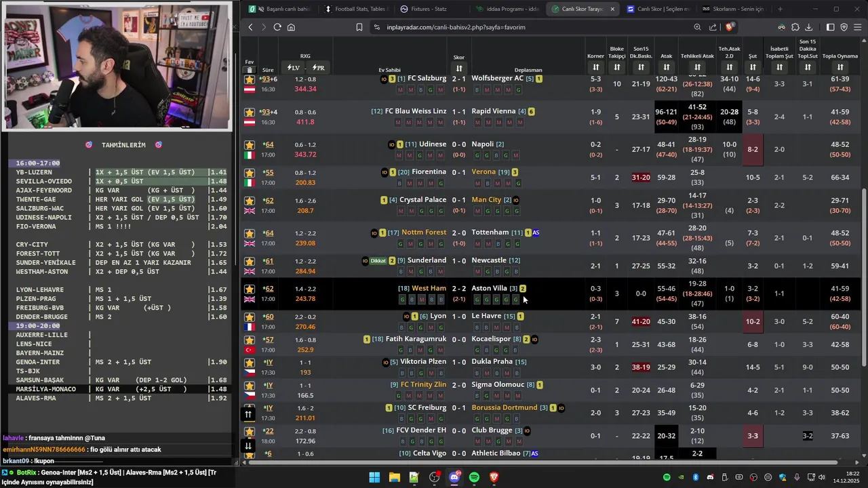This screenshot has height=488, width=868.
Task: Open Brave browser taskbar icon
Action: click(x=494, y=477)
